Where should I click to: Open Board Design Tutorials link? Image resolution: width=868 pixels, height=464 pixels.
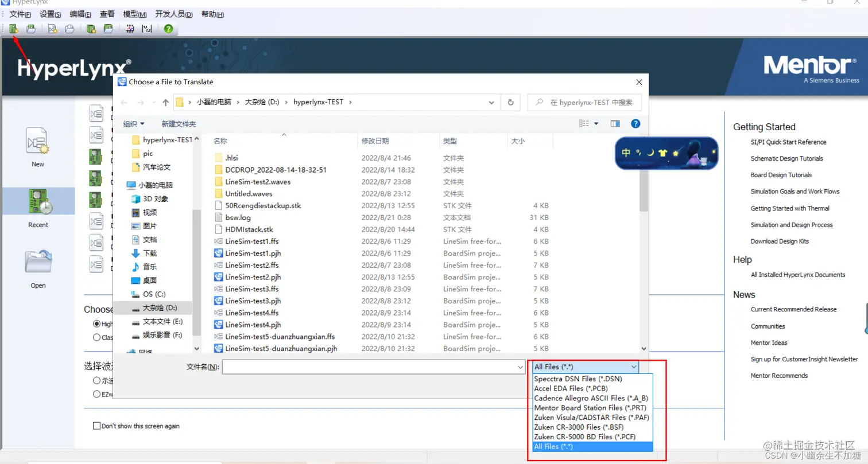[781, 175]
